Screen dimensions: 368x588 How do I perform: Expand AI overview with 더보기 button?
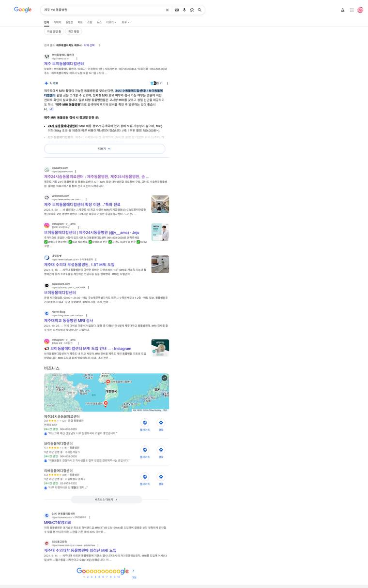105,148
